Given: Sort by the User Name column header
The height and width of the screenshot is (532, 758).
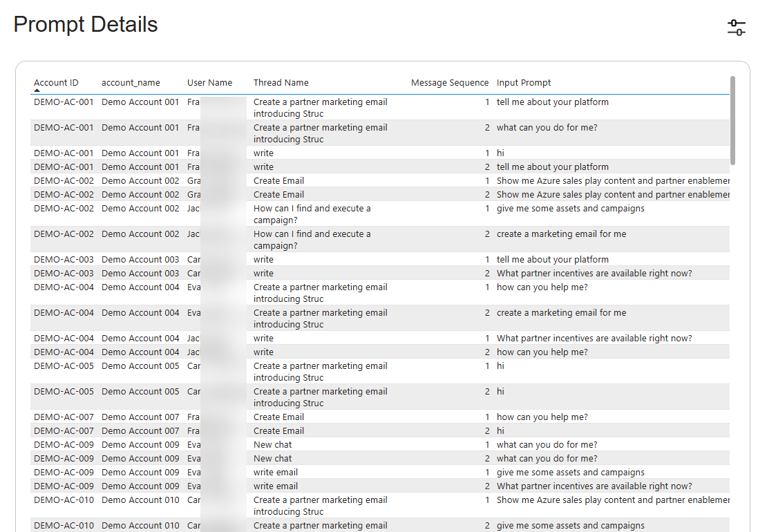Looking at the screenshot, I should 209,83.
